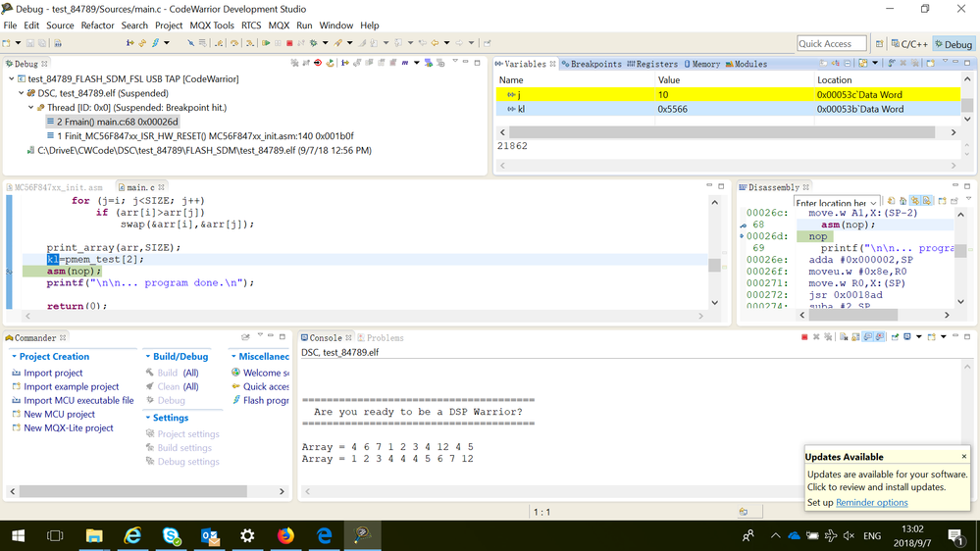Toggle Show Console When Standard Error Changes
Image resolution: width=980 pixels, height=551 pixels.
[880, 337]
